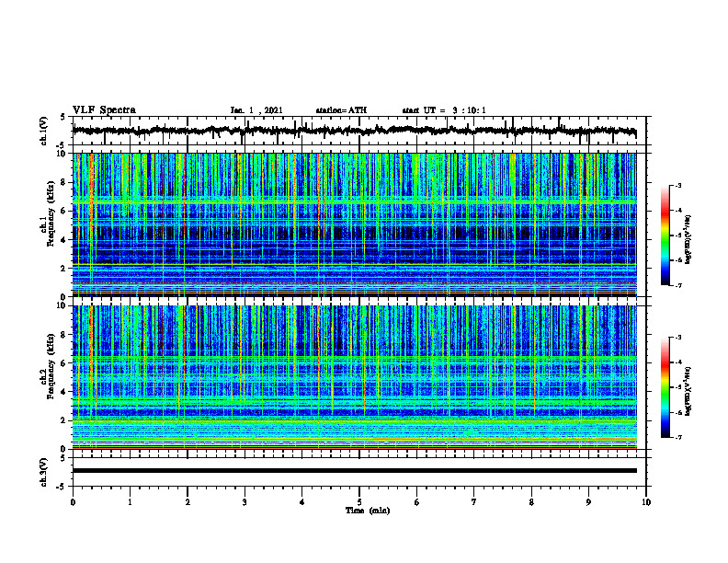
Task: Click the ch.1(V) axis label
Action: (x=44, y=131)
